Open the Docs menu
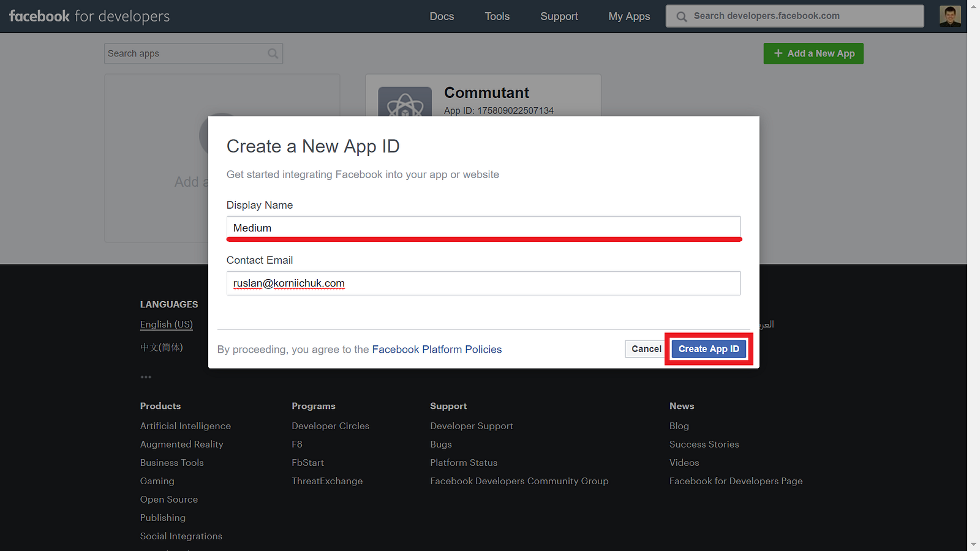The width and height of the screenshot is (980, 551). point(442,17)
